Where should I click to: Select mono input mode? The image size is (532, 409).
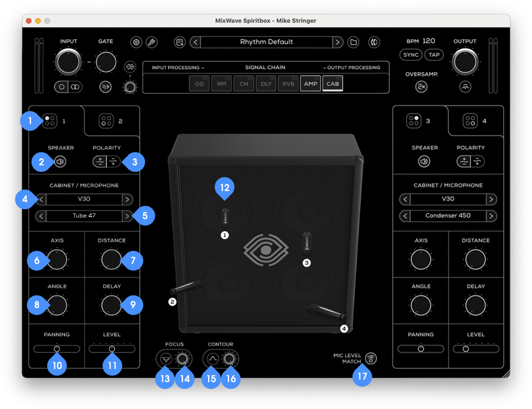pyautogui.click(x=61, y=87)
